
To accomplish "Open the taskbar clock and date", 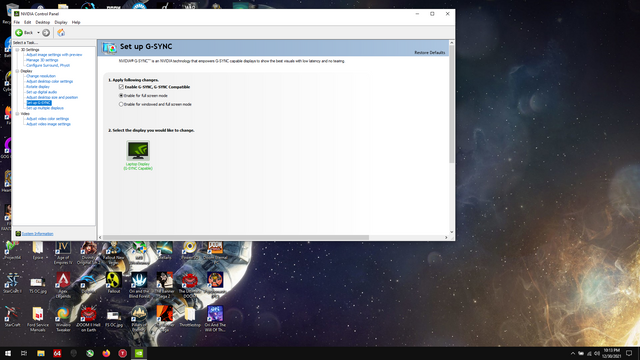I will (611, 353).
